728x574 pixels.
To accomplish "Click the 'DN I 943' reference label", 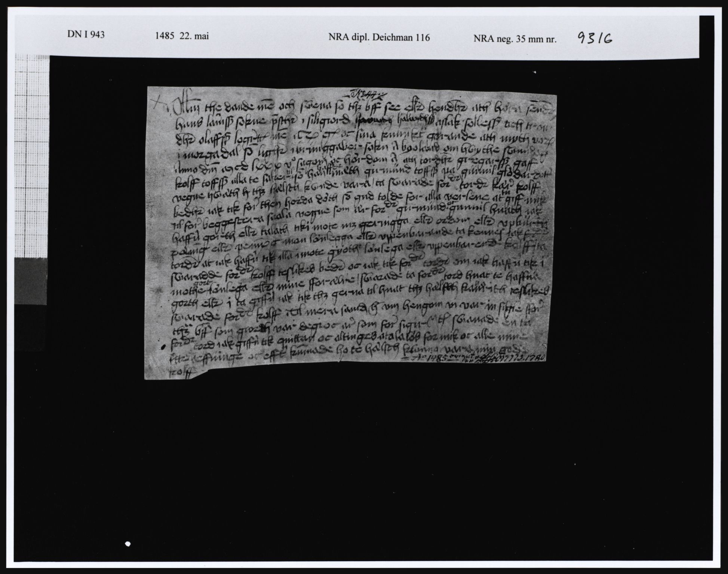I will pos(86,35).
